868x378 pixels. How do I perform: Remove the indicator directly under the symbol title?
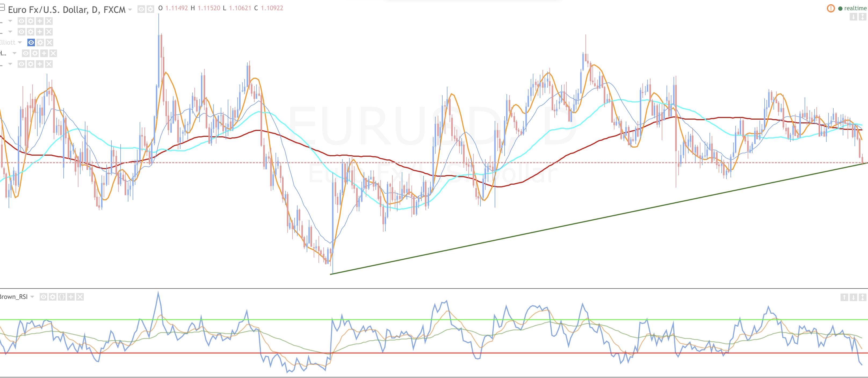click(49, 21)
